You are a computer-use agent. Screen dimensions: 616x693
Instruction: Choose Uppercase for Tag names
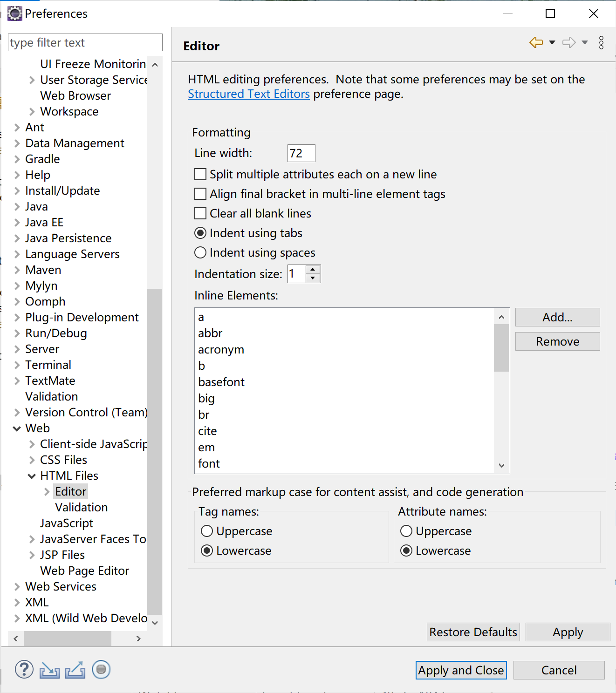coord(207,531)
